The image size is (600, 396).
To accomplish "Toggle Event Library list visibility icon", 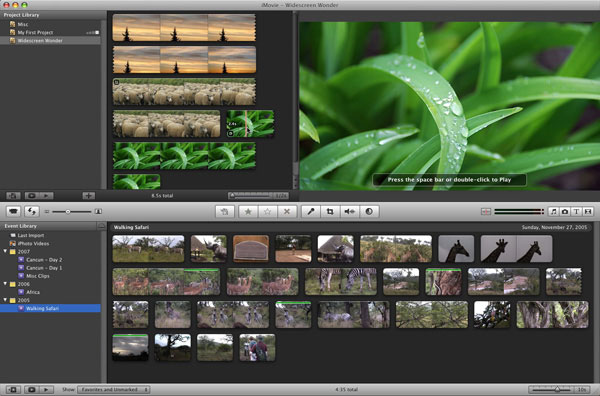I will tap(13, 389).
